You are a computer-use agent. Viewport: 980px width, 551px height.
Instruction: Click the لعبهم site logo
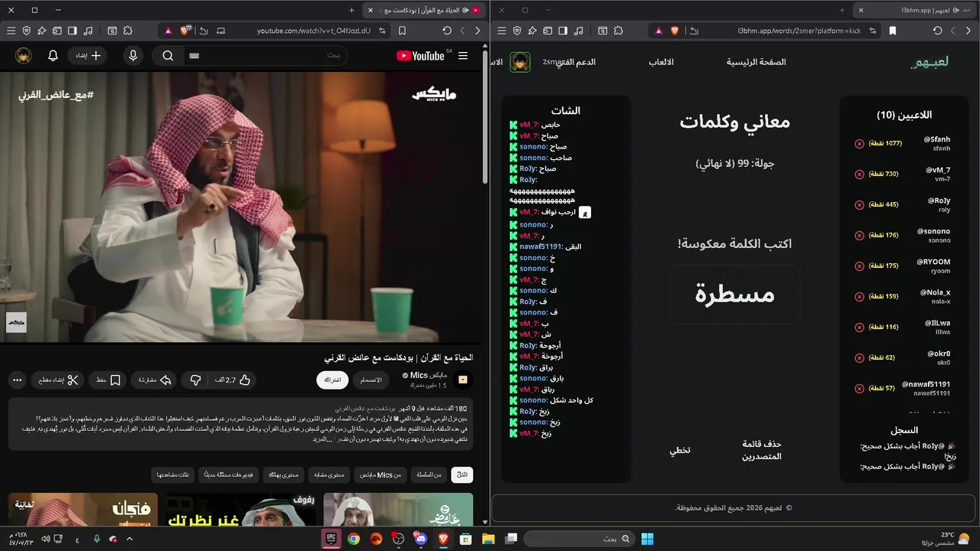coord(929,62)
